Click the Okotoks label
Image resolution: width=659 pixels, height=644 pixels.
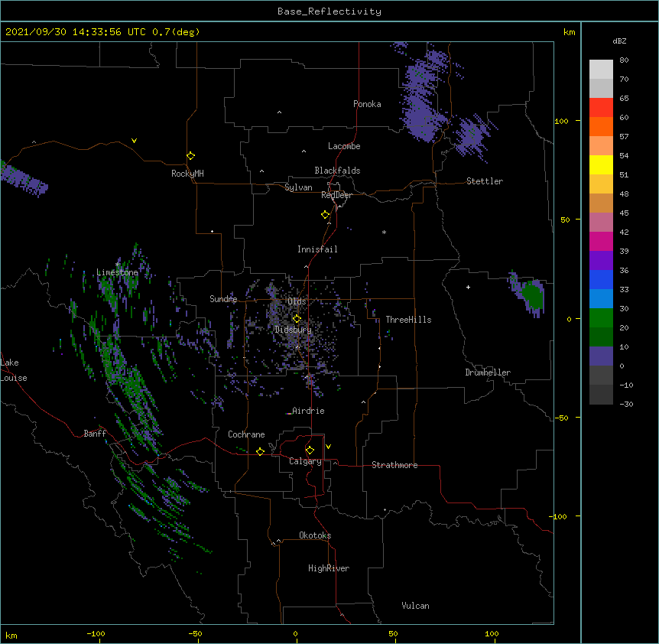pos(315,535)
